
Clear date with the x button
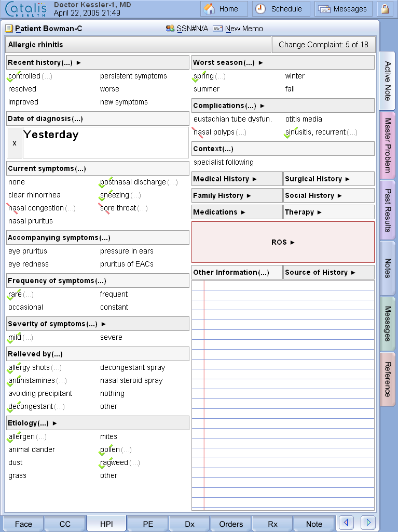pos(15,143)
